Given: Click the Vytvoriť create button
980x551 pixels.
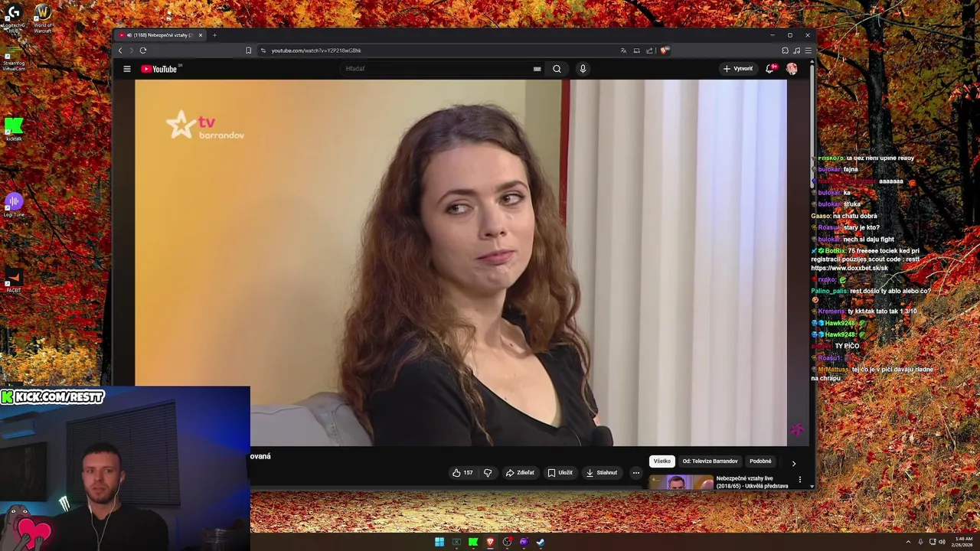Looking at the screenshot, I should (738, 69).
